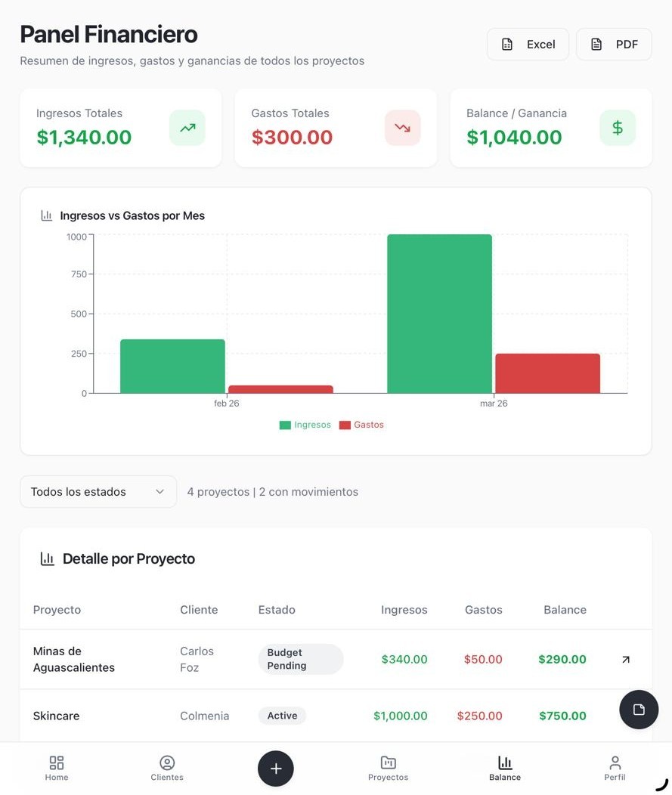Click the green trending-up income icon
Image resolution: width=672 pixels, height=795 pixels.
(x=187, y=128)
